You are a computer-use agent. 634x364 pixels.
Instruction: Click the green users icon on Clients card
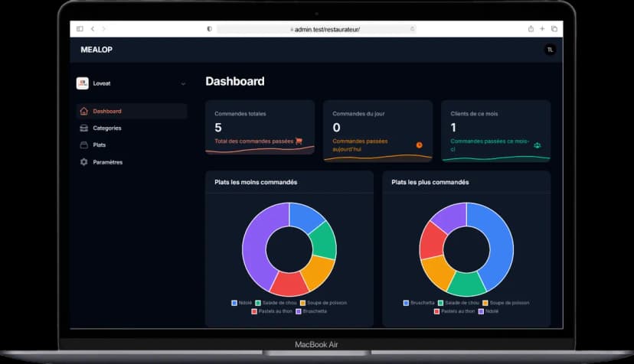(538, 145)
